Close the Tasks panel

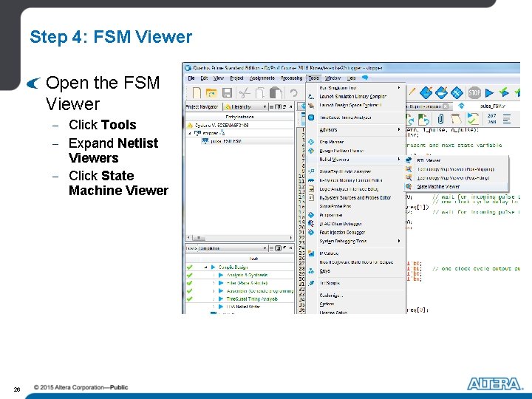coord(291,248)
